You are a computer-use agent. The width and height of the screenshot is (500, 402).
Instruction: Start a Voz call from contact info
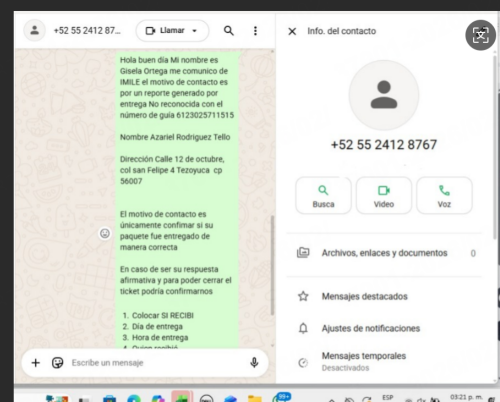[444, 196]
